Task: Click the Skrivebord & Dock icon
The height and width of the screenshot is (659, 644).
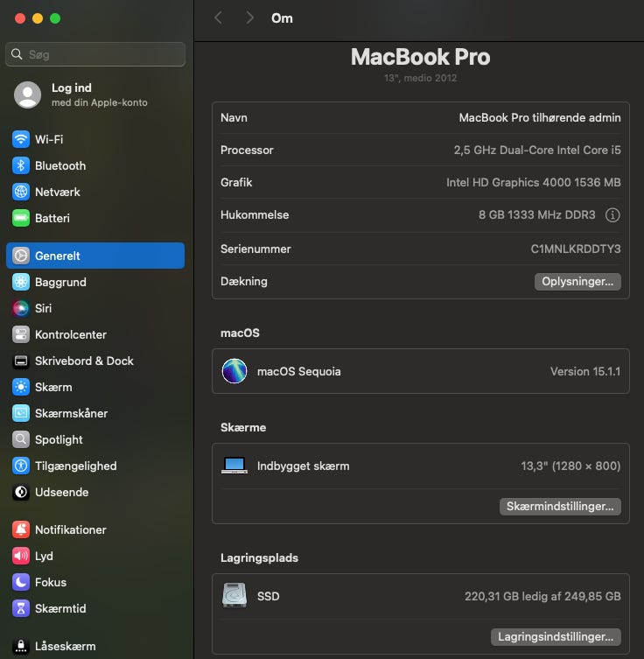Action: [x=21, y=361]
